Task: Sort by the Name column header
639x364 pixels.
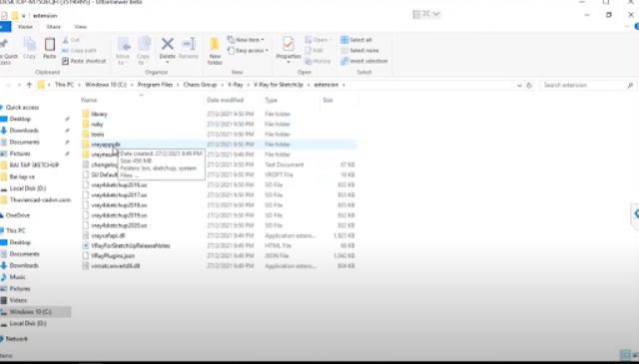Action: click(x=89, y=100)
